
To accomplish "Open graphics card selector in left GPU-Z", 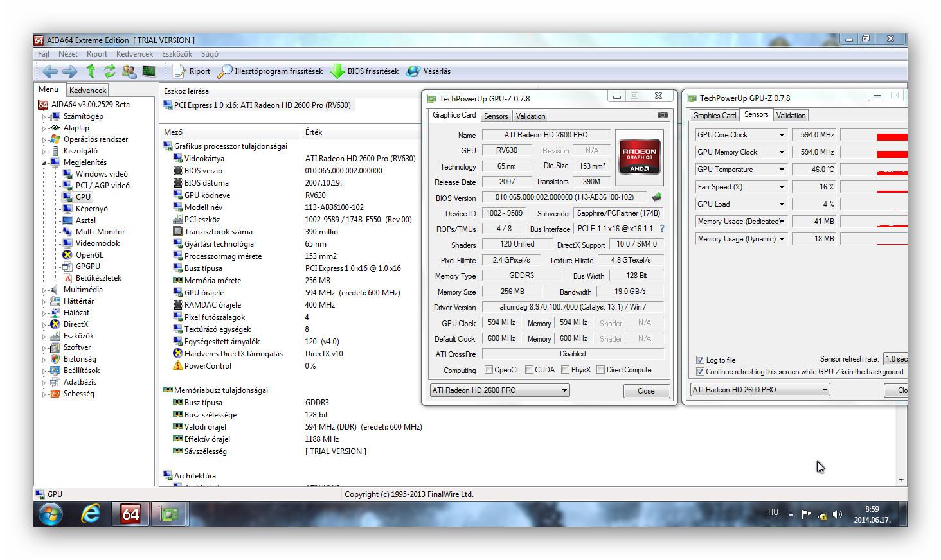I will pos(499,390).
